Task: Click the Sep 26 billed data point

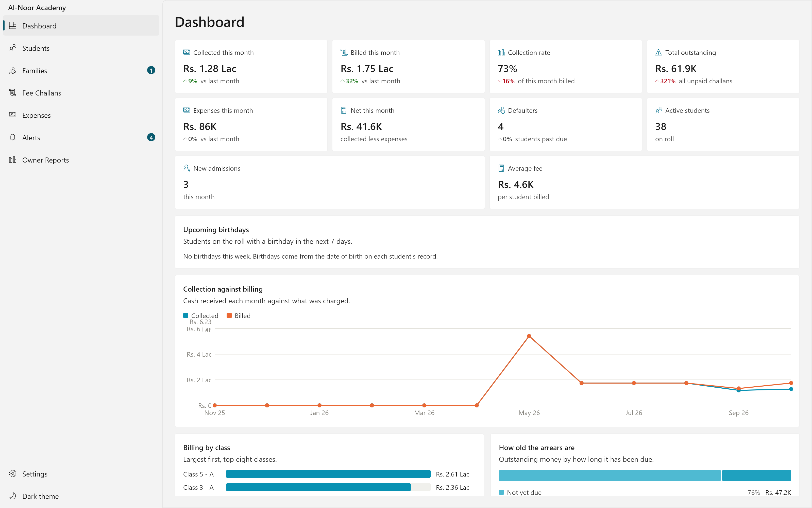Action: [x=738, y=388]
